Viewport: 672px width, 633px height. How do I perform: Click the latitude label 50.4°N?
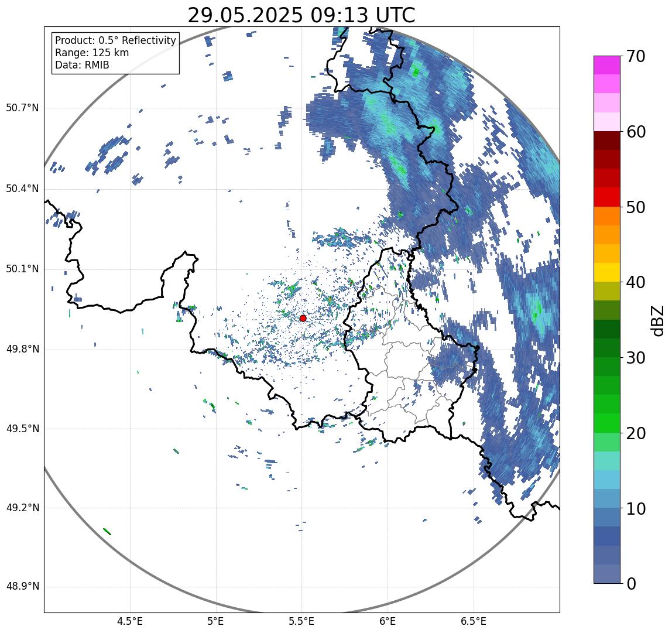(22, 189)
